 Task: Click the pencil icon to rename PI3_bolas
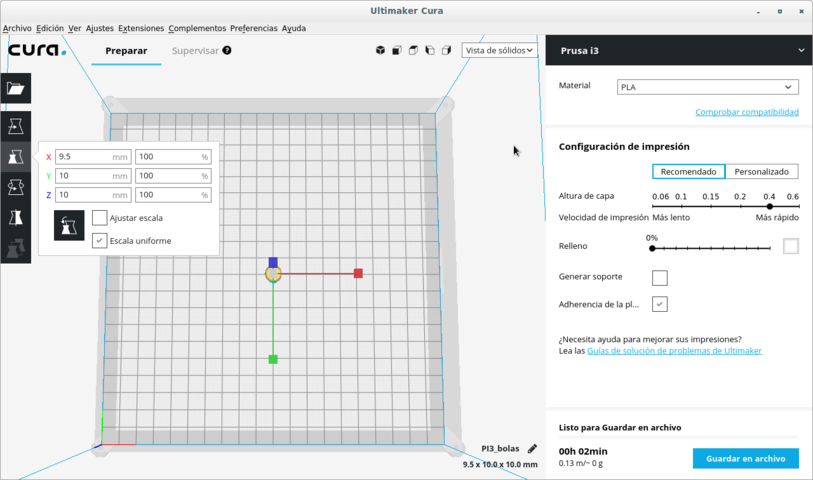[532, 448]
